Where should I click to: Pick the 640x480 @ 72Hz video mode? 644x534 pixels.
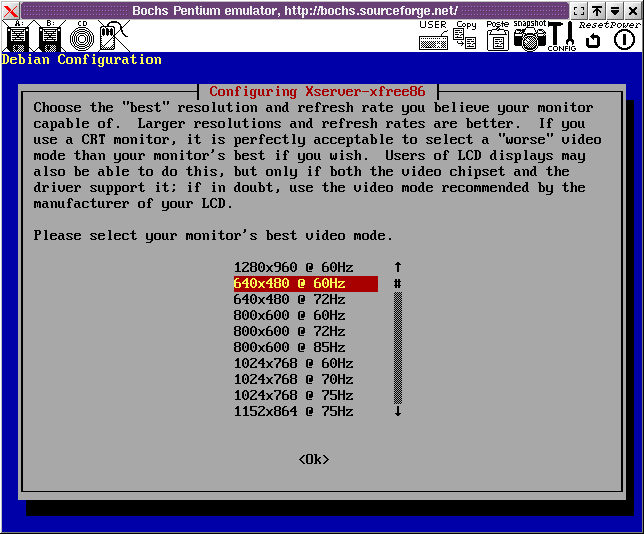click(289, 299)
